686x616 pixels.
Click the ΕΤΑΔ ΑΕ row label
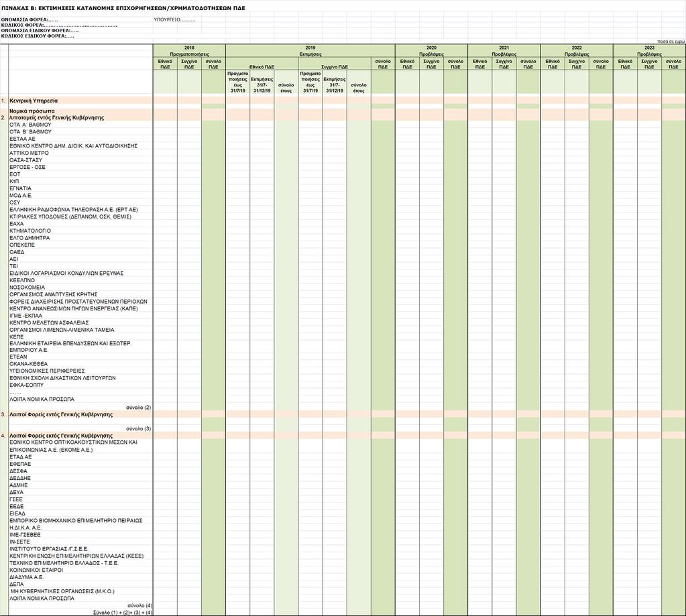[21, 457]
